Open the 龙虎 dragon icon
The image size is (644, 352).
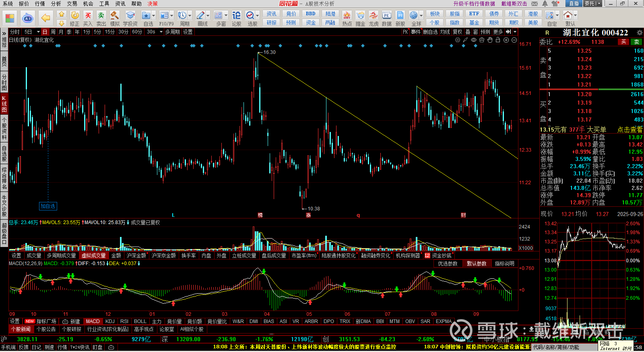[x=374, y=15]
